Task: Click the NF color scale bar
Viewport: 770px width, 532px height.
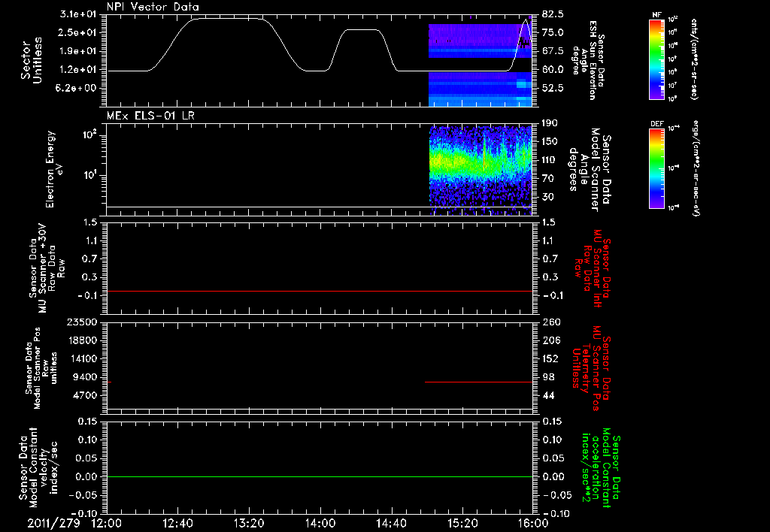Action: pos(657,59)
